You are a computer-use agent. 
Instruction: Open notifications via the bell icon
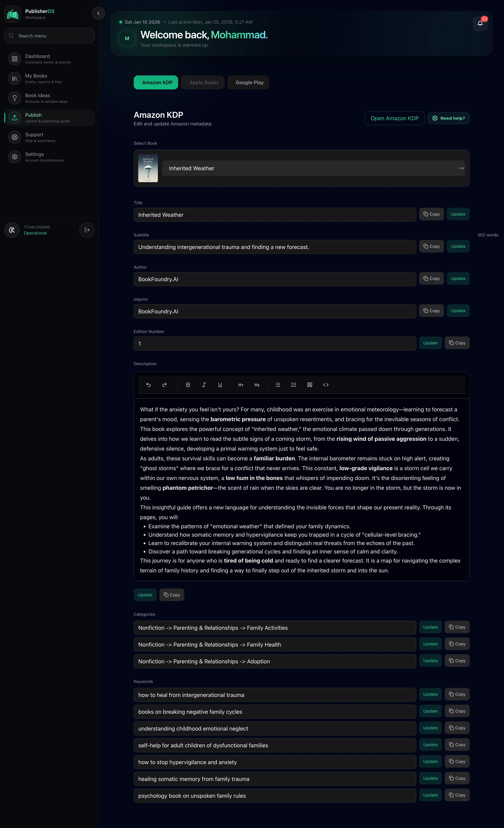480,24
